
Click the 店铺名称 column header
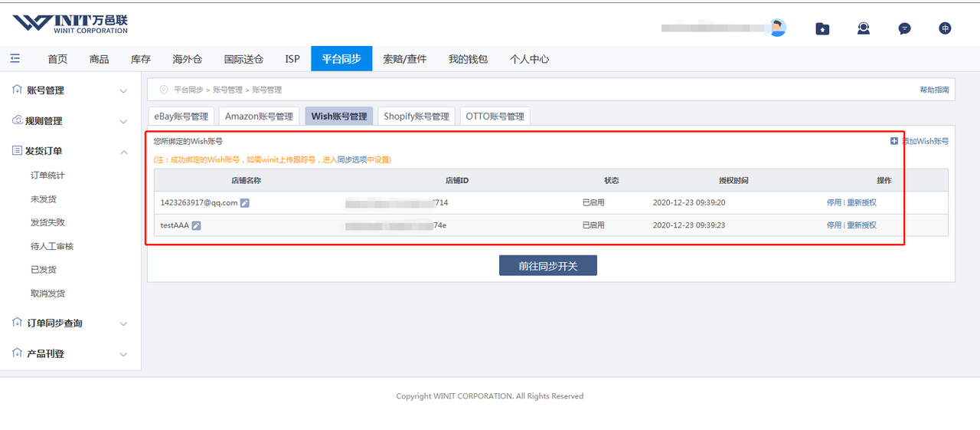247,181
